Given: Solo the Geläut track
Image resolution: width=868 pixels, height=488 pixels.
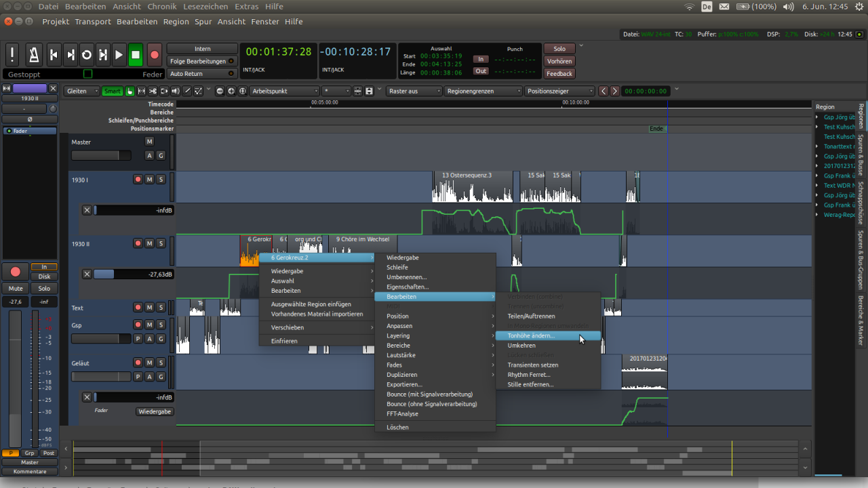Looking at the screenshot, I should [x=161, y=363].
